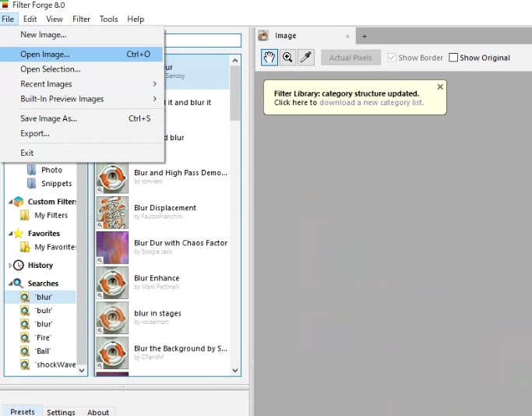Open the Edit menu
The height and width of the screenshot is (416, 532).
[30, 19]
